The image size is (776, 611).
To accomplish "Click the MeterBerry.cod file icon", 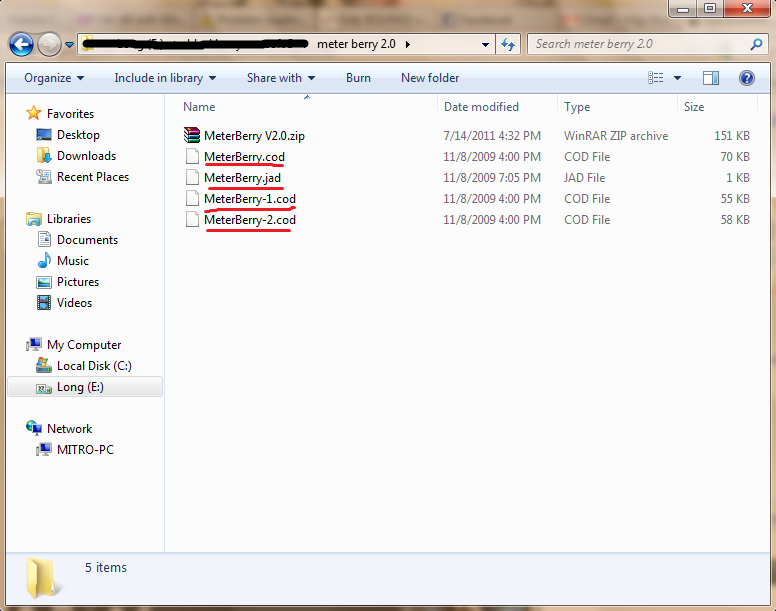I will click(192, 156).
